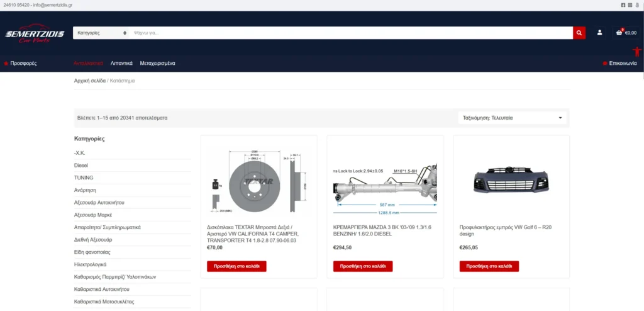Open the Λιπαντικά menu item

121,64
